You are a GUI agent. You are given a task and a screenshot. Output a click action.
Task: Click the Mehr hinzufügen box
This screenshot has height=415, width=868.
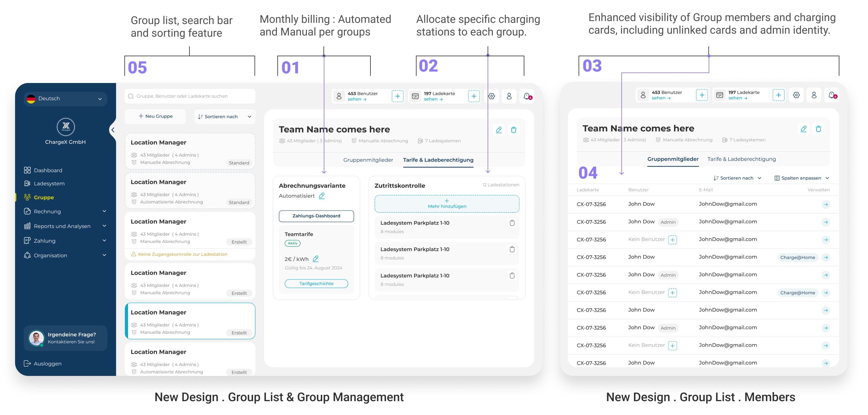447,204
